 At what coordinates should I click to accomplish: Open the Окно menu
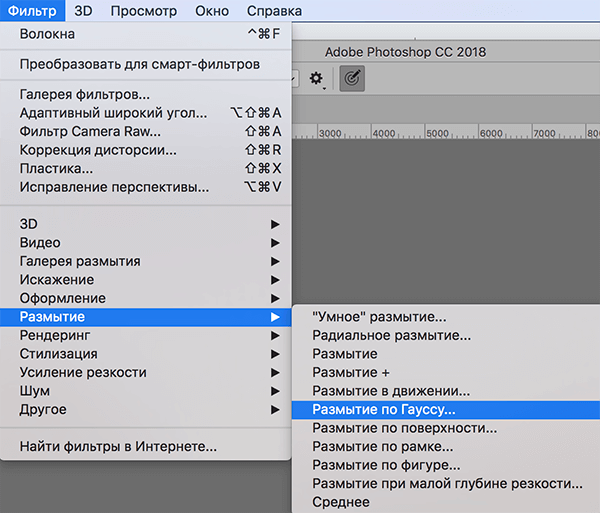[x=212, y=11]
